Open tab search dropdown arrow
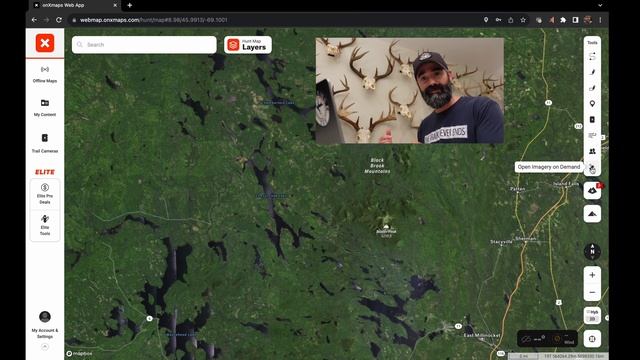 coord(600,5)
